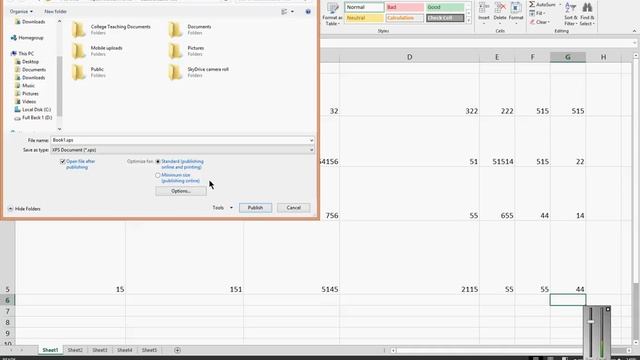Apply the Normal cell style
640x360 pixels.
tap(364, 7)
